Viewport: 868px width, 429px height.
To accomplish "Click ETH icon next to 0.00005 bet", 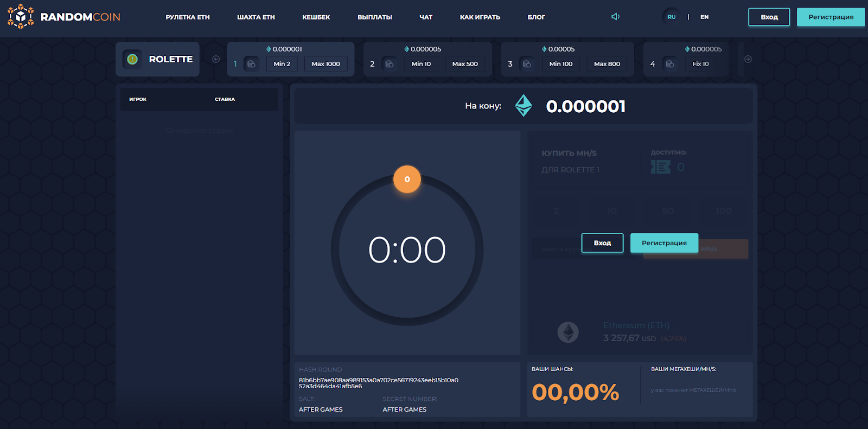I will tap(544, 49).
